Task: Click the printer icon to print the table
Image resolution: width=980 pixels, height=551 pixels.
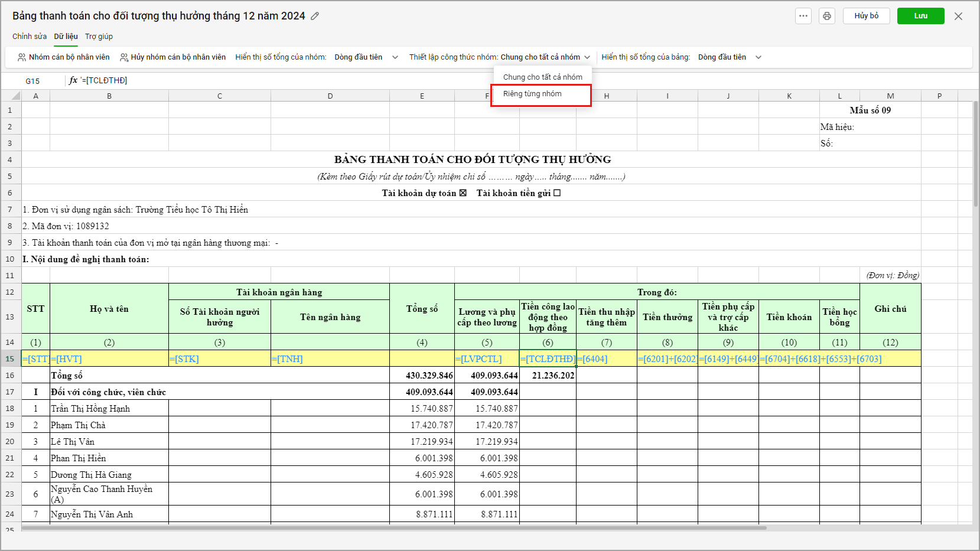Action: coord(827,16)
